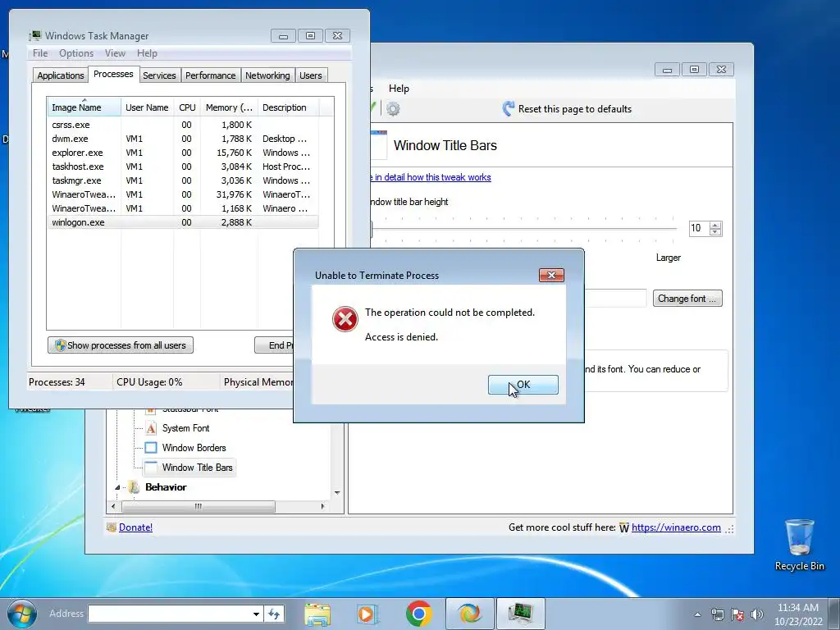Screen dimensions: 840x630
Task: Launch Windows Media Player from taskbar
Action: [x=367, y=614]
